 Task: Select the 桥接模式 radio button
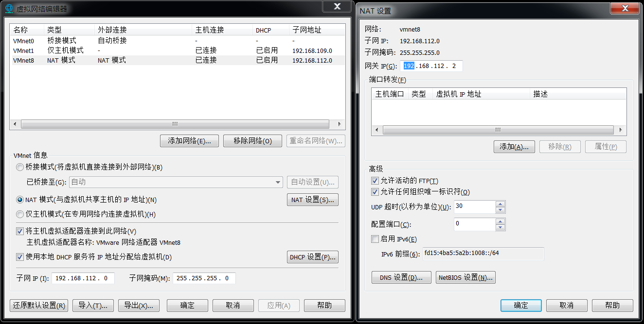20,167
